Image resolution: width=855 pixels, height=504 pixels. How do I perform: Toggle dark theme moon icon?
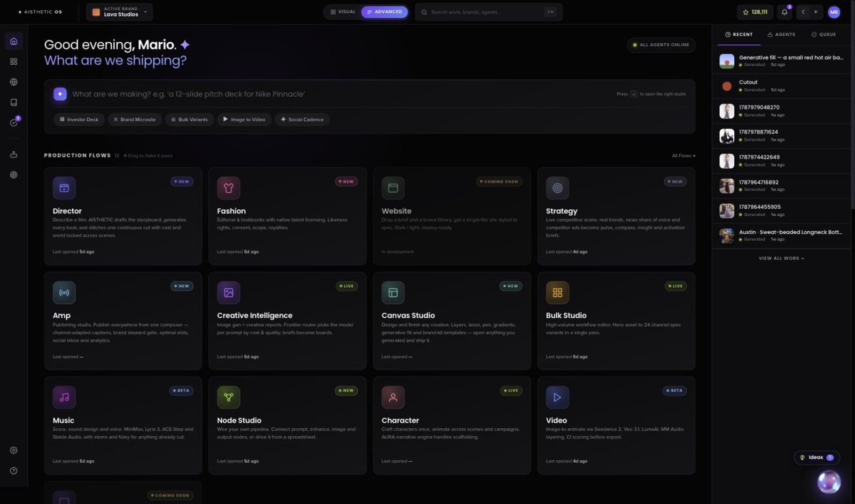click(x=803, y=12)
